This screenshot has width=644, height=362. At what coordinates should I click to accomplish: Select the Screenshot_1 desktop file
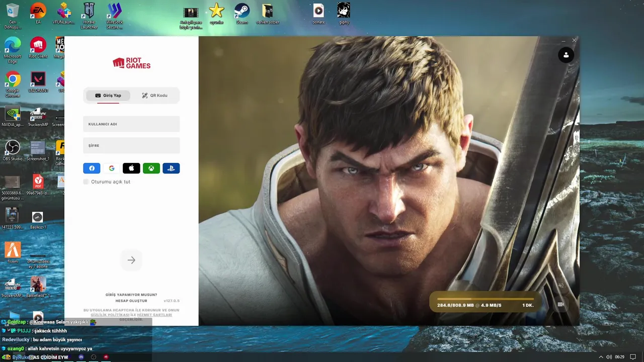click(38, 150)
